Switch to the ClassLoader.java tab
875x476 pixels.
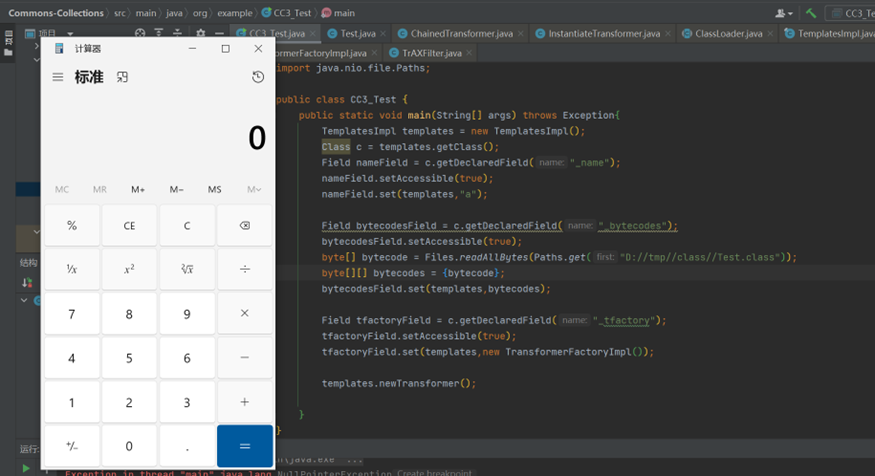point(728,33)
